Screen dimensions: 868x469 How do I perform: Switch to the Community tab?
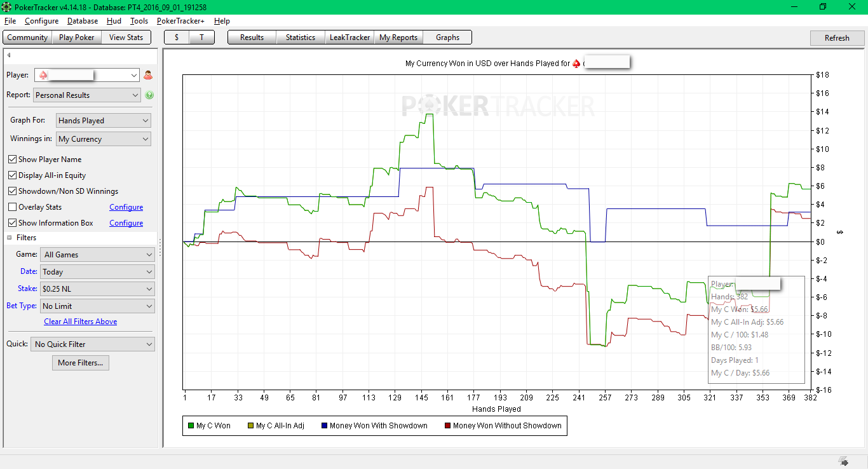click(x=27, y=37)
